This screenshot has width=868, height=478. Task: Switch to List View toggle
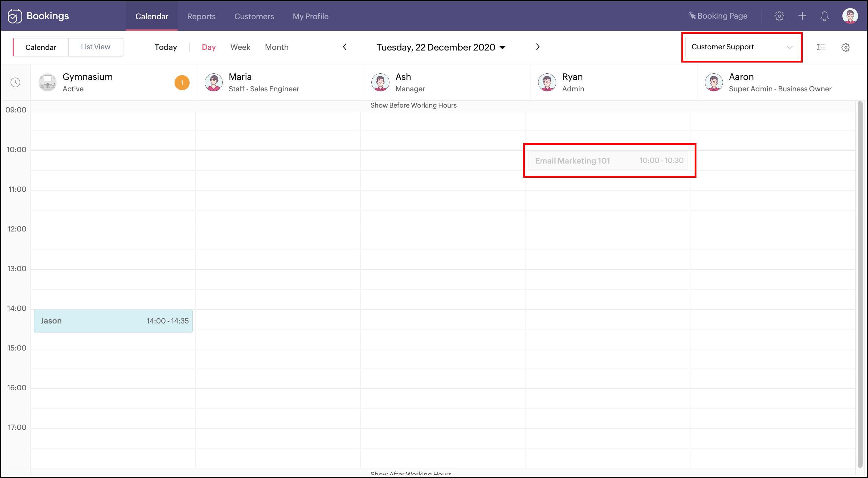(x=95, y=47)
